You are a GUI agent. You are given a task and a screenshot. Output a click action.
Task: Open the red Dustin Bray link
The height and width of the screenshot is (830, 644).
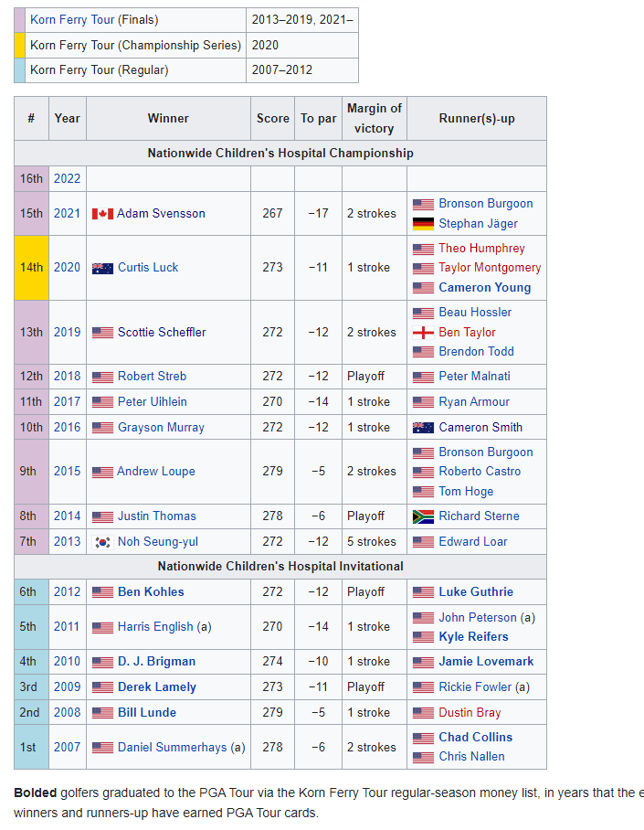coord(470,712)
